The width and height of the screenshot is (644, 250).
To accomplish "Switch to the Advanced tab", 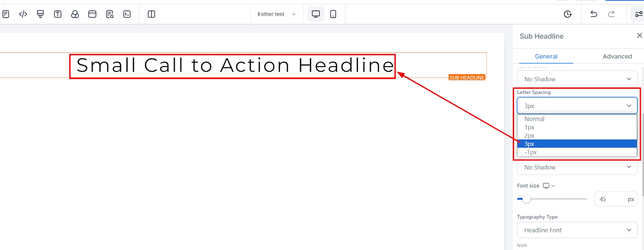I will pyautogui.click(x=617, y=56).
